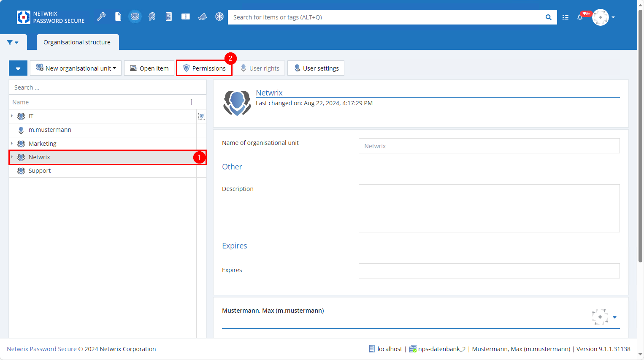Viewport: 644px width, 360px height.
Task: Open the Organisational structure module icon
Action: pos(135,17)
